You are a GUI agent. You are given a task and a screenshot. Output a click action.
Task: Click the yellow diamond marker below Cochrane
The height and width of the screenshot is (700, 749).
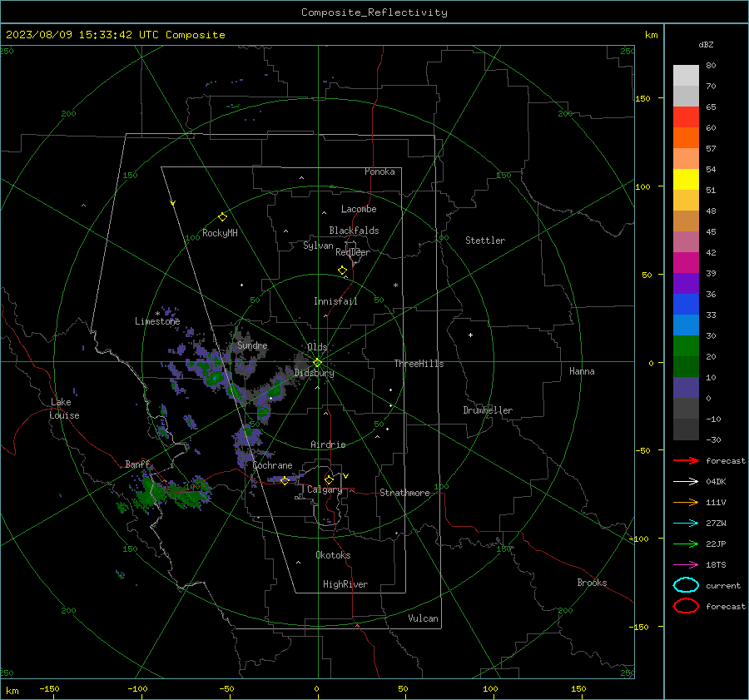285,481
